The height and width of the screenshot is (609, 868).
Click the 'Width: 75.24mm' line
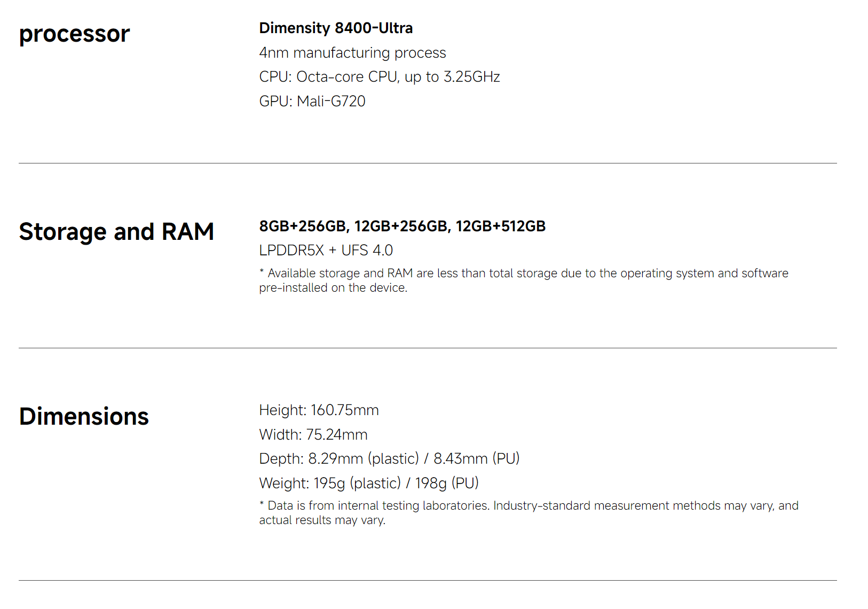(313, 435)
